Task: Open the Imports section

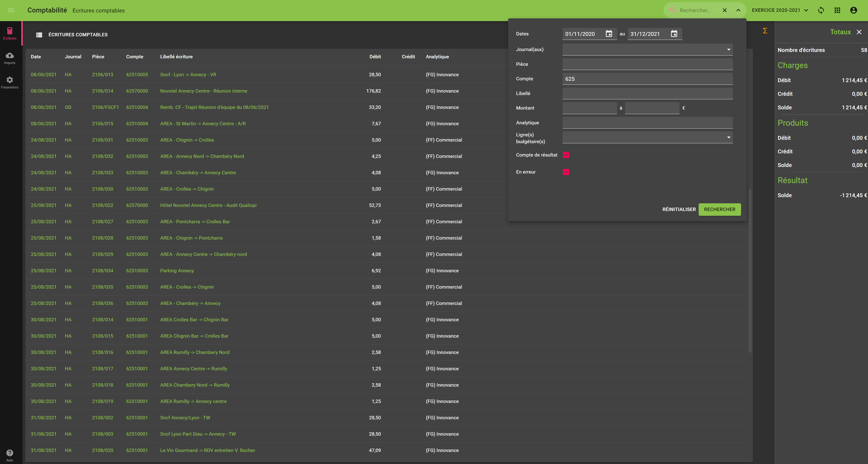Action: 10,58
